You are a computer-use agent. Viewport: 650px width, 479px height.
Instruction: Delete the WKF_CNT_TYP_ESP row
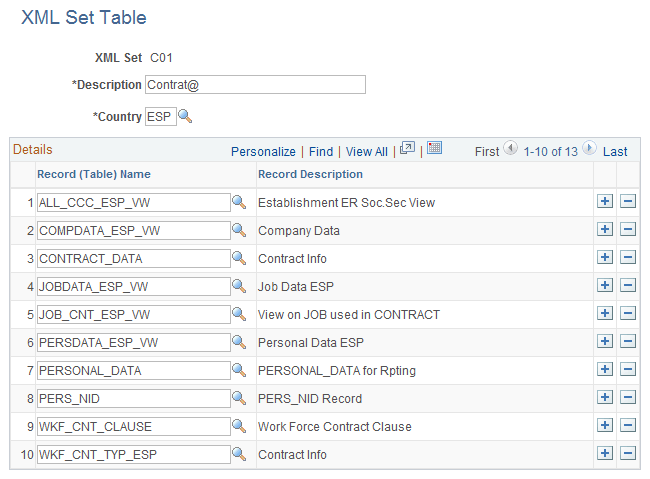click(629, 454)
